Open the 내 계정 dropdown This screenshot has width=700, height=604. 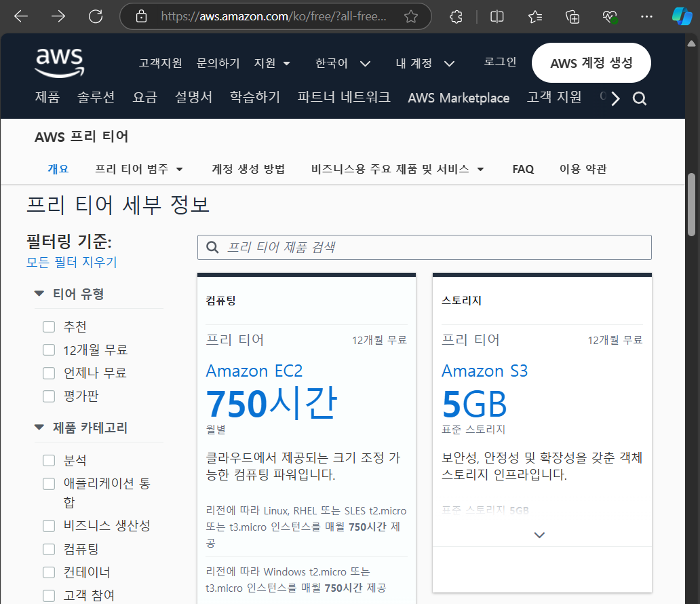click(425, 63)
